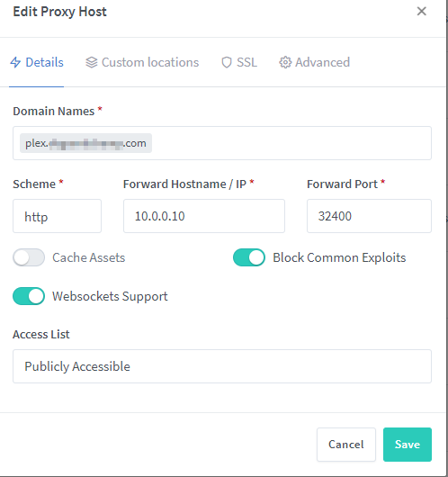
Task: Open the Access List dropdown
Action: click(222, 366)
